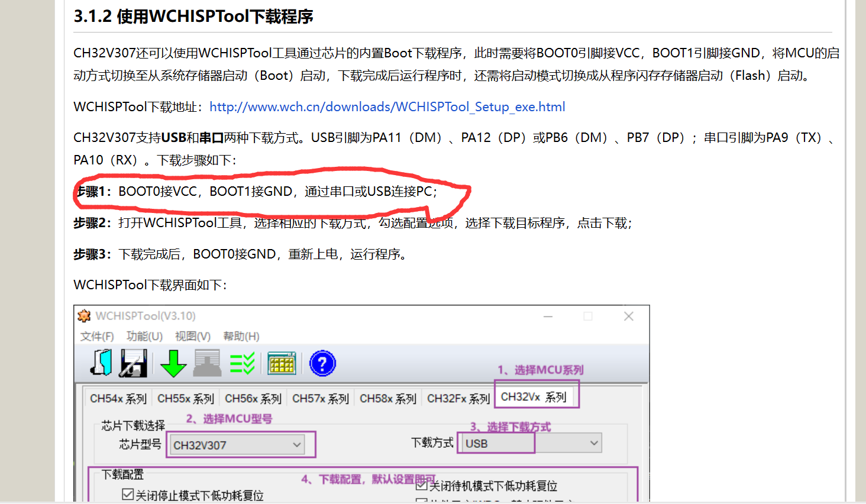
Task: Switch to the CH57x 系列 tab
Action: point(320,399)
